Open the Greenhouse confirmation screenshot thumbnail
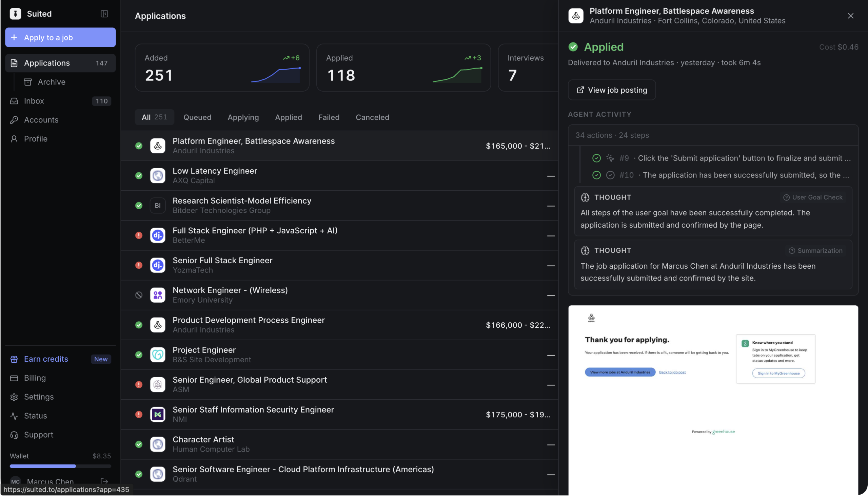Image resolution: width=868 pixels, height=496 pixels. 713,400
